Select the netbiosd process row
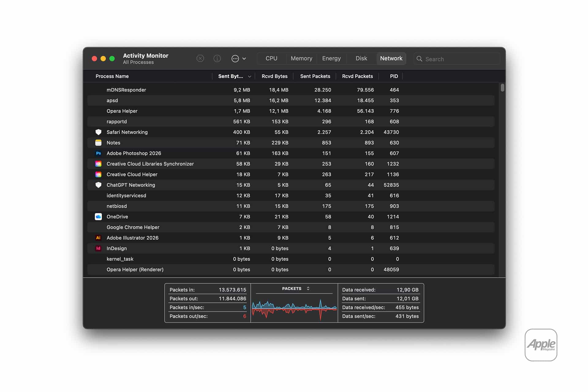Image resolution: width=588 pixels, height=392 pixels. pos(291,206)
